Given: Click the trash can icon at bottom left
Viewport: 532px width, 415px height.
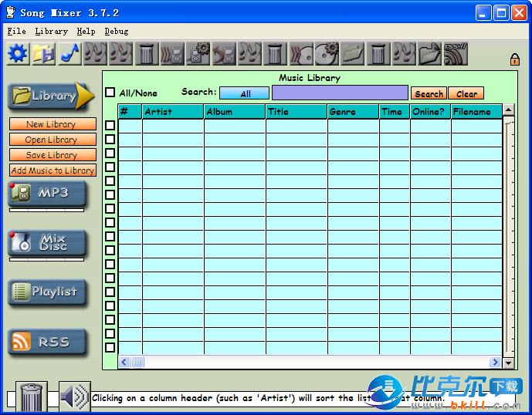Looking at the screenshot, I should (x=32, y=396).
